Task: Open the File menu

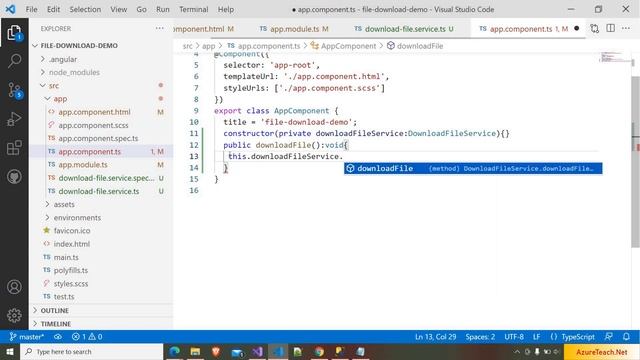Action: coord(31,9)
